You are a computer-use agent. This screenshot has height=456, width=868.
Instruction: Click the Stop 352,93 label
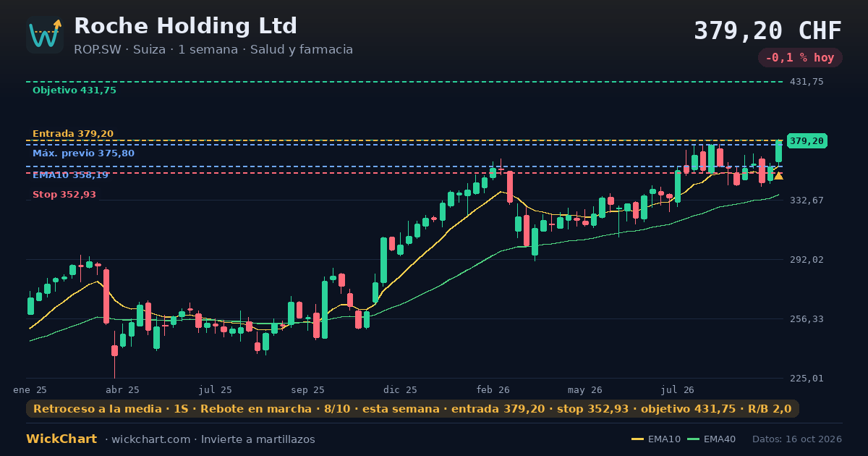coord(64,195)
